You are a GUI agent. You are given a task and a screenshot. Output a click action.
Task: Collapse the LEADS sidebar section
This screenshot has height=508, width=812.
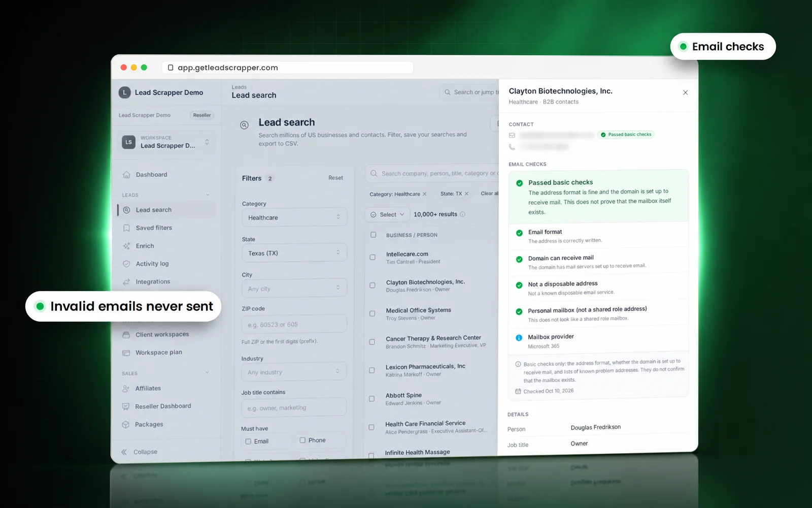(208, 195)
